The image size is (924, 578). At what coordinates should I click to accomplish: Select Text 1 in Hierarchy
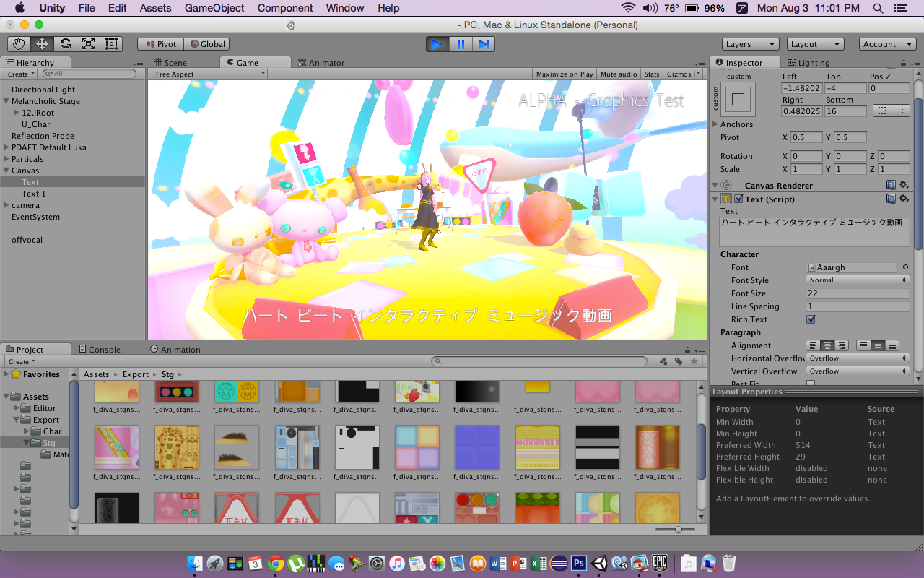coord(33,194)
